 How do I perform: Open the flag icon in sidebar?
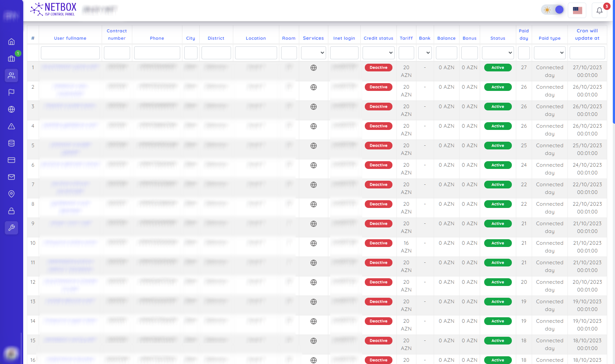click(x=11, y=92)
